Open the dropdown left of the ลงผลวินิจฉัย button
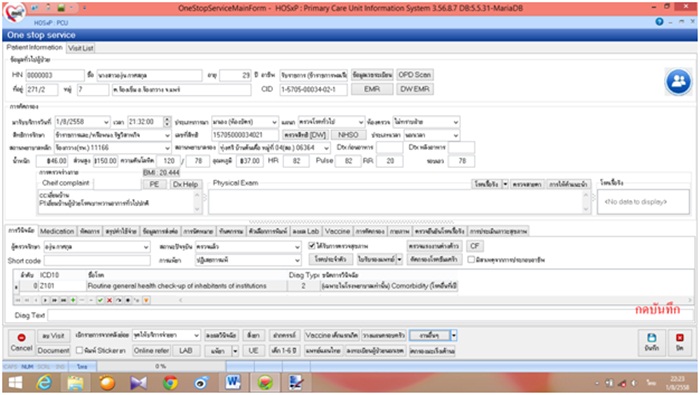The image size is (700, 395). [x=196, y=335]
